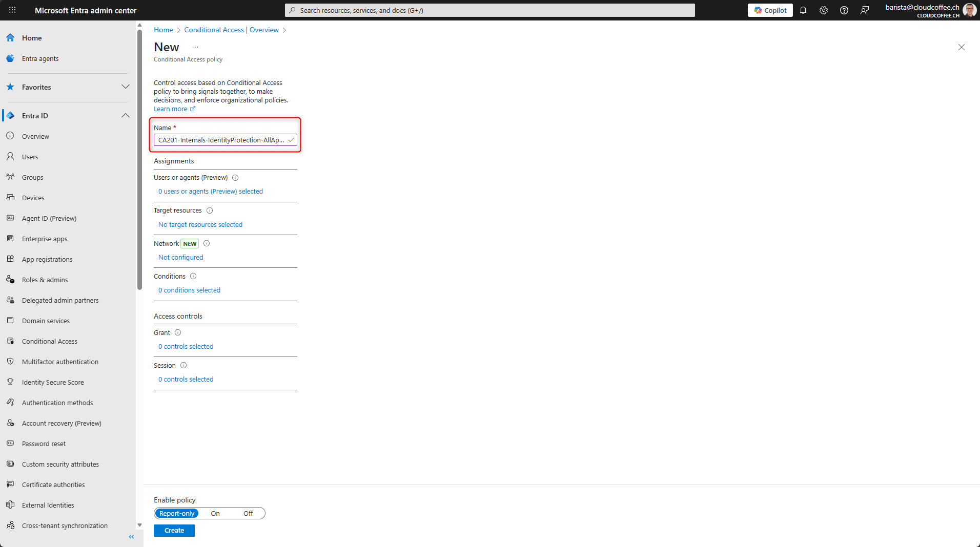Collapse the left navigation sidebar
This screenshot has width=980, height=547.
click(131, 537)
